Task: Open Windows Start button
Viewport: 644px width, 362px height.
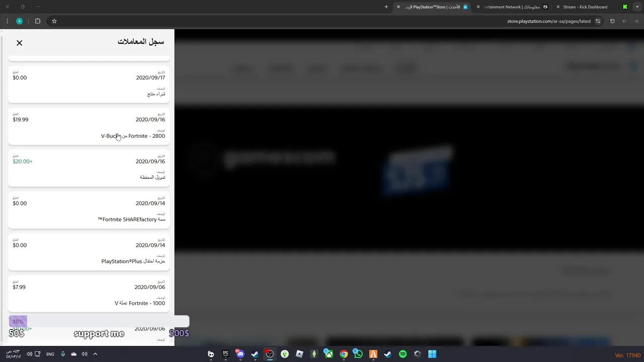Action: tap(432, 354)
